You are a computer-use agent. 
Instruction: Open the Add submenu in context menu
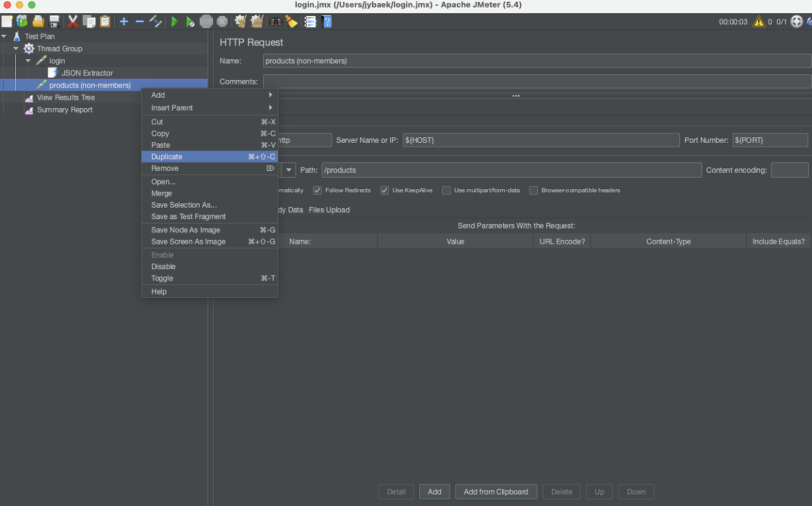point(209,95)
